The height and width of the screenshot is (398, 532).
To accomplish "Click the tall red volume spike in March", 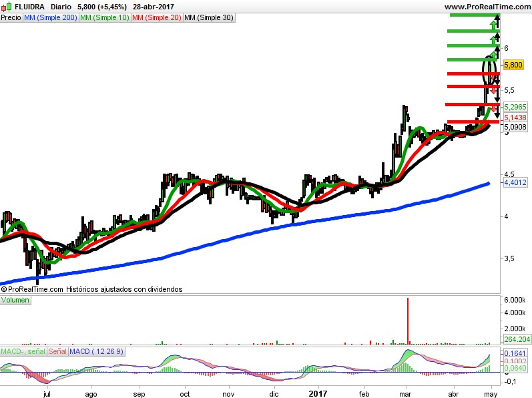I will click(408, 321).
